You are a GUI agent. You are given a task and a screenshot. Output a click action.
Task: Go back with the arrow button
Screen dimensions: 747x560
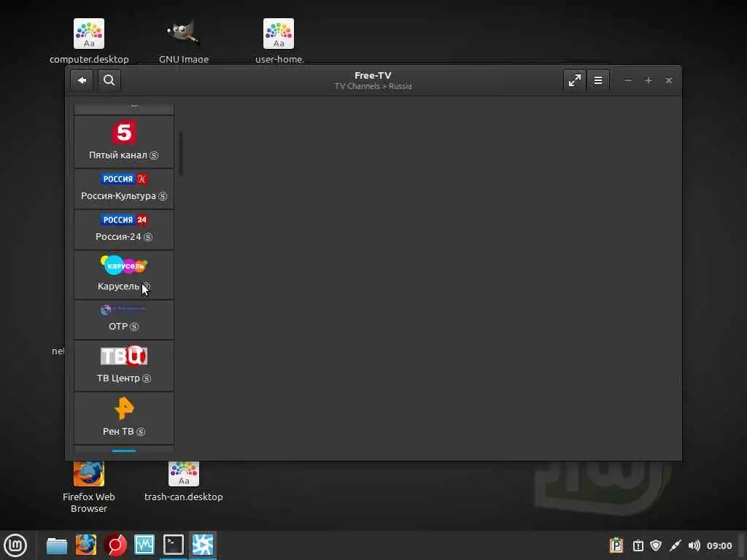[x=82, y=80]
